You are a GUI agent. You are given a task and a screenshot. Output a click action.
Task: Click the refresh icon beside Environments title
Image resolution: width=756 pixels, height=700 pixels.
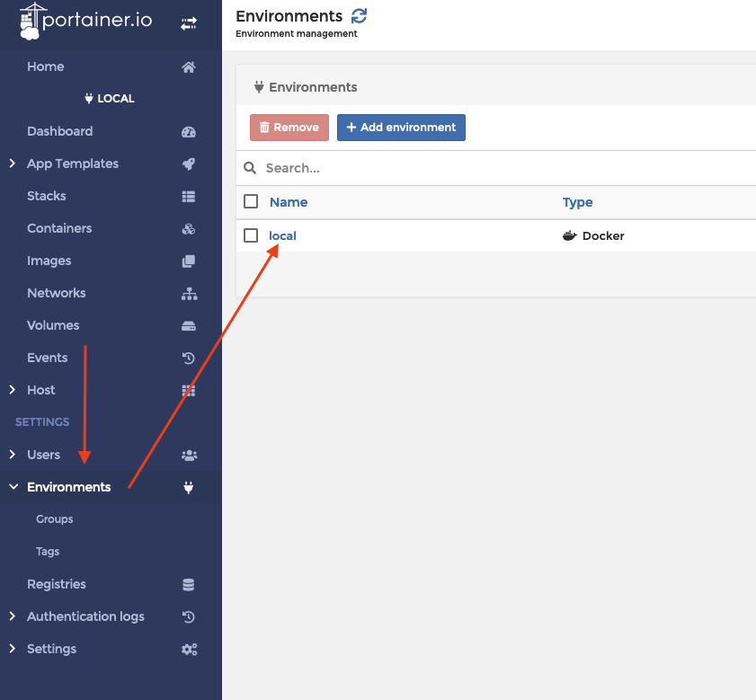pos(360,16)
